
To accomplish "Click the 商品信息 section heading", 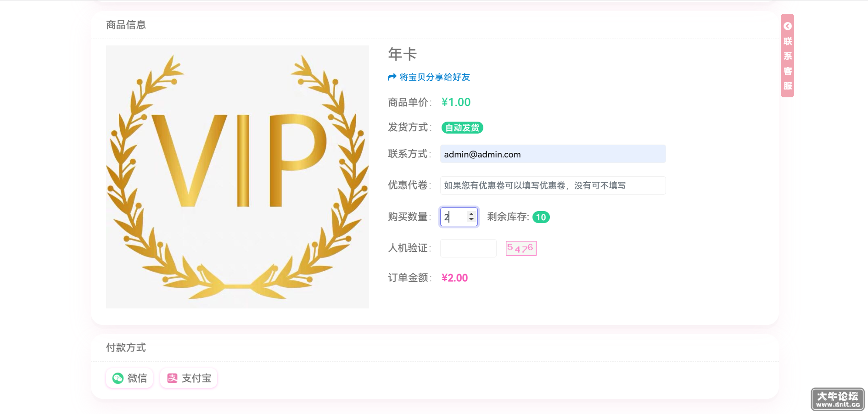I will point(126,25).
